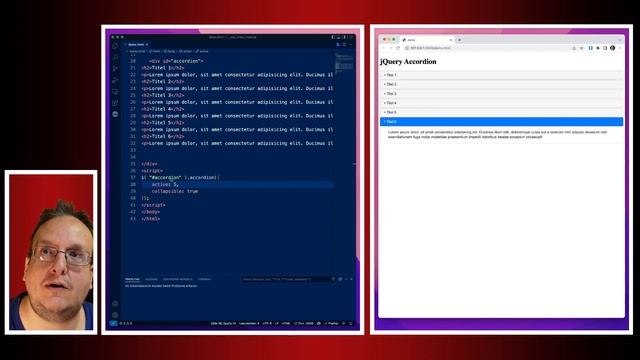Close the bottom panel in VS Code
Screen dimensions: 640x360
(x=351, y=279)
